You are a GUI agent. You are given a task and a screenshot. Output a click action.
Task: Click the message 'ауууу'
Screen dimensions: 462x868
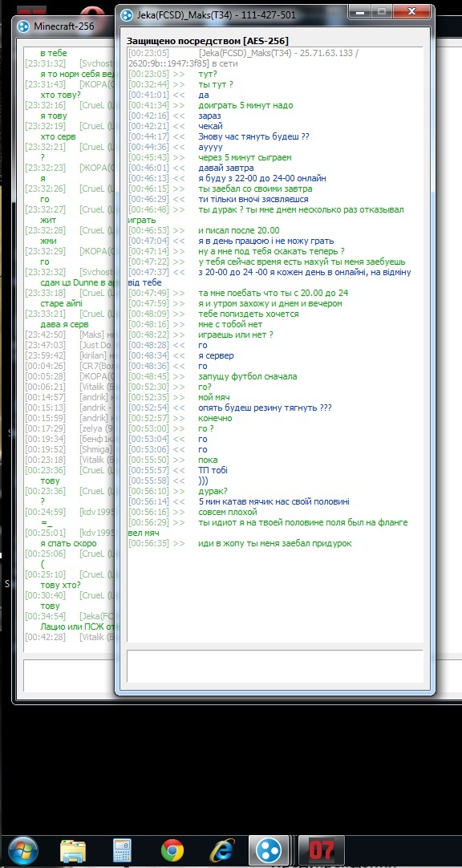[x=210, y=148]
